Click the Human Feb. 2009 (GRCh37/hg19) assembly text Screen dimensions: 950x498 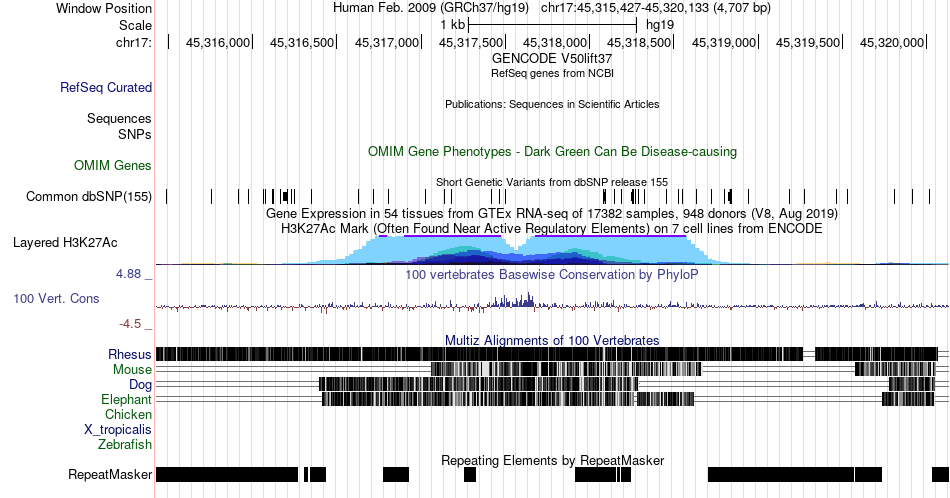[431, 8]
